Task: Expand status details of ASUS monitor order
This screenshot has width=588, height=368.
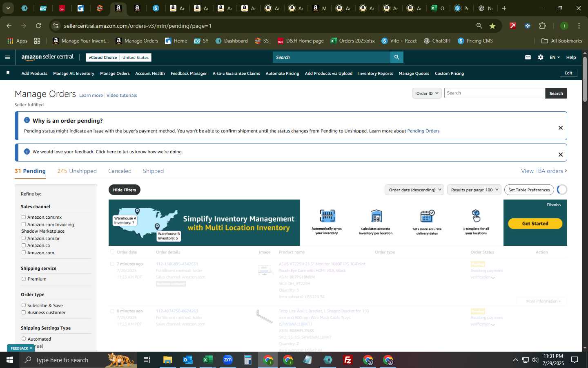Action: pyautogui.click(x=493, y=278)
